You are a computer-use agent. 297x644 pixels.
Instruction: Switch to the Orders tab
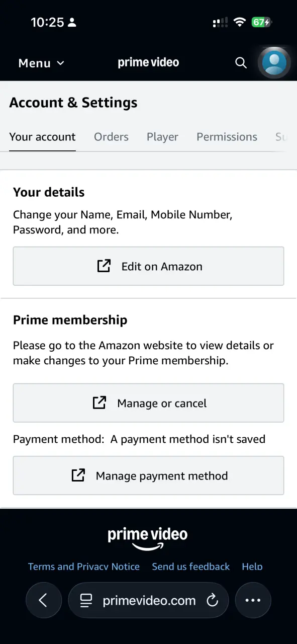111,137
